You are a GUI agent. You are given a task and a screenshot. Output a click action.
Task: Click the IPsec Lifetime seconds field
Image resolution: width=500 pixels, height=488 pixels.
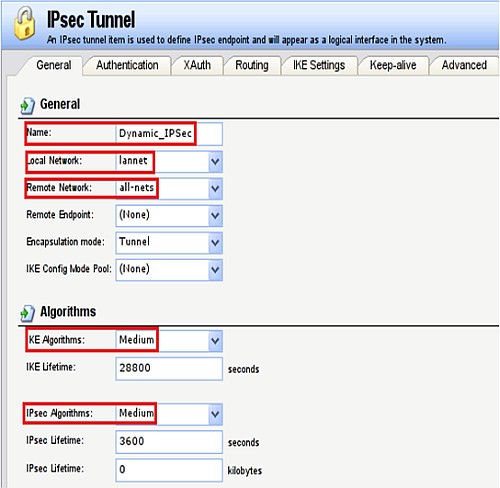(169, 442)
